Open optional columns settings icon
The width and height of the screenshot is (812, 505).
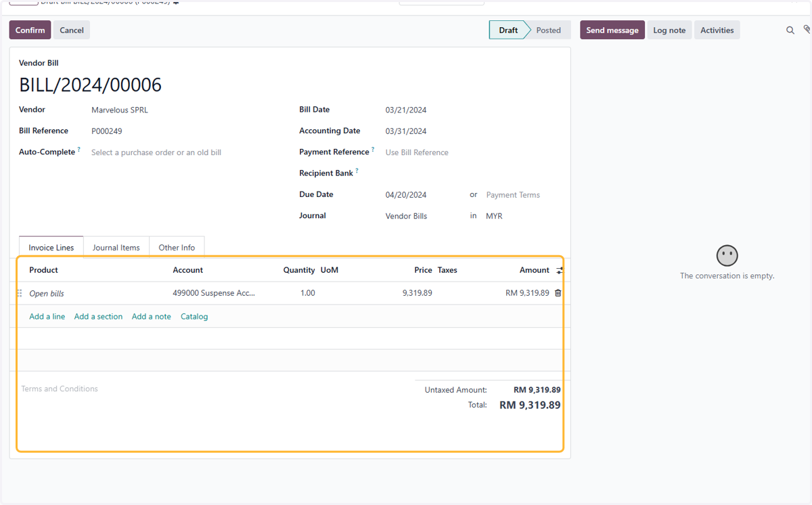click(560, 270)
